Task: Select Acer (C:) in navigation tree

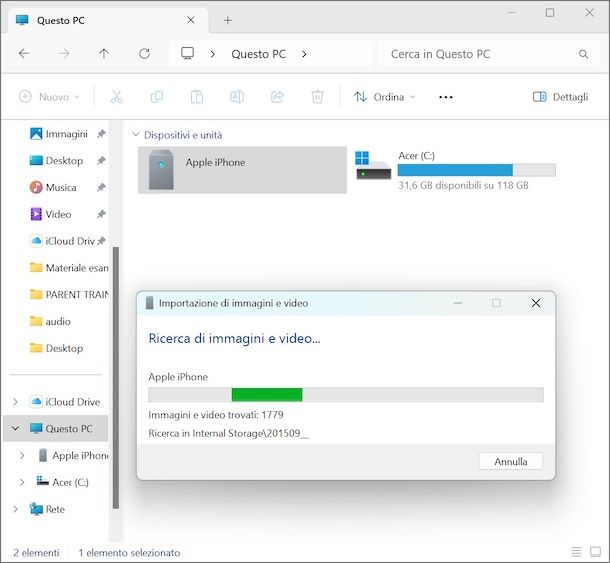Action: pyautogui.click(x=62, y=482)
